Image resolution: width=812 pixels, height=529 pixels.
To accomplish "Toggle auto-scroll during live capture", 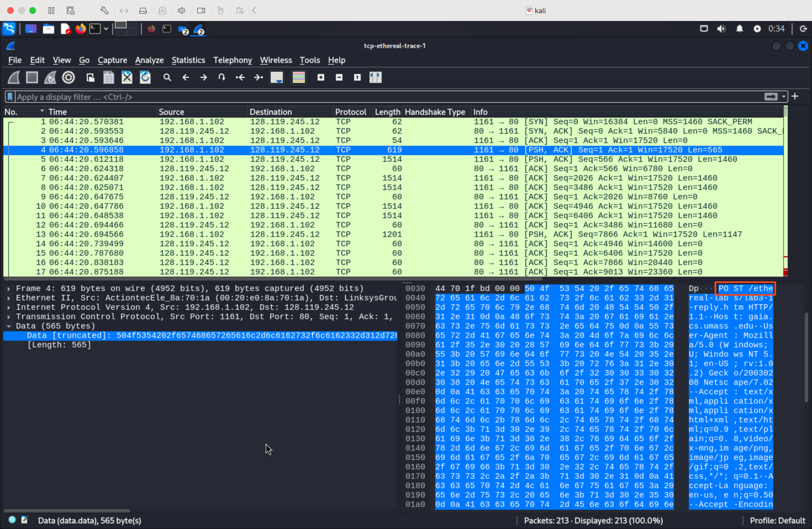I will click(x=277, y=78).
